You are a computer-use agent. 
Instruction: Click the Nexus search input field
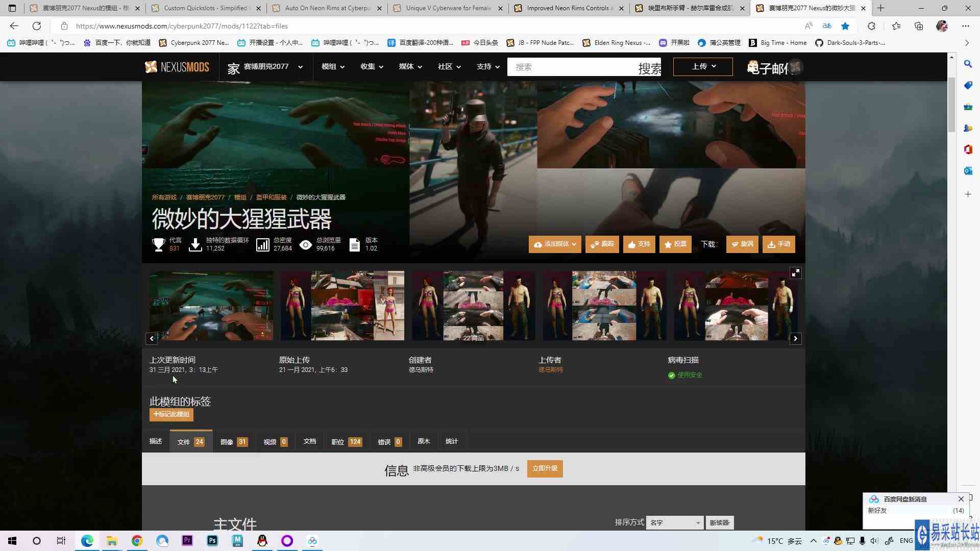(x=572, y=67)
